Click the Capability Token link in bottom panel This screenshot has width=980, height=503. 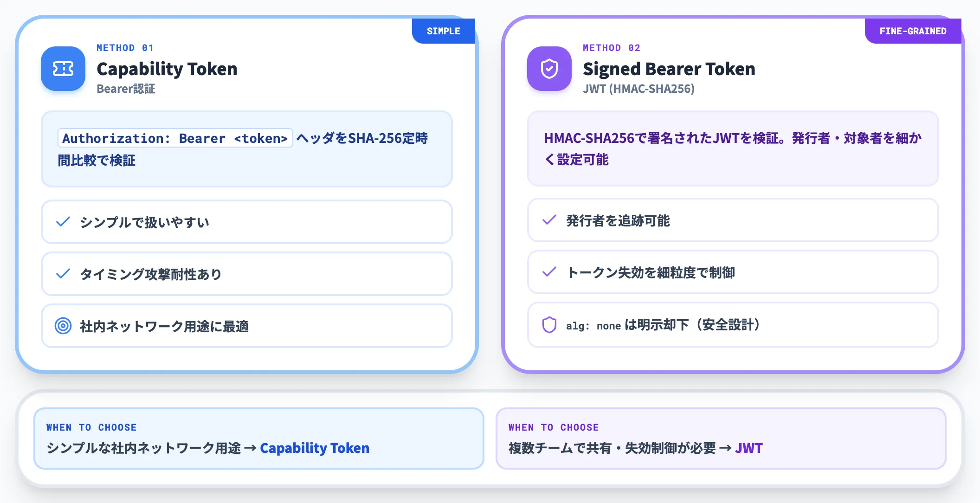coord(315,448)
